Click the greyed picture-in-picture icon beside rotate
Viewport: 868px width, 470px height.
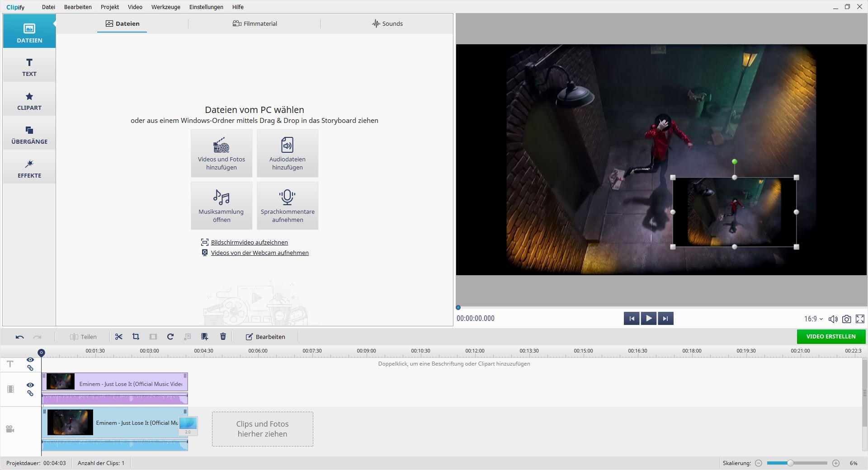coord(188,337)
